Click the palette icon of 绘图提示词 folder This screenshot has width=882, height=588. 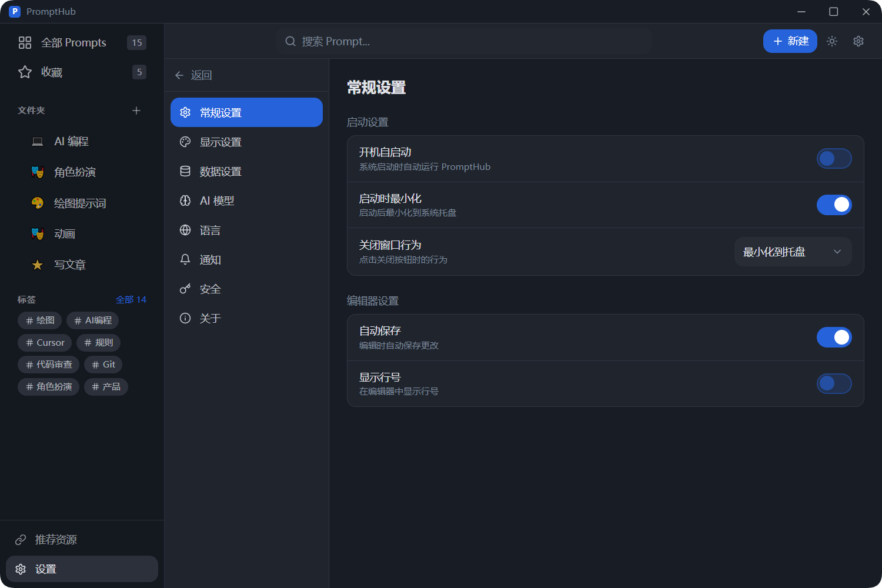pyautogui.click(x=38, y=203)
